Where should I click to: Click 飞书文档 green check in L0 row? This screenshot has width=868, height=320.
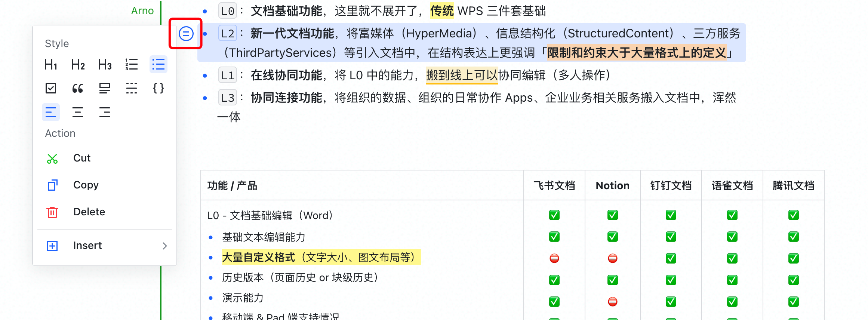click(554, 215)
